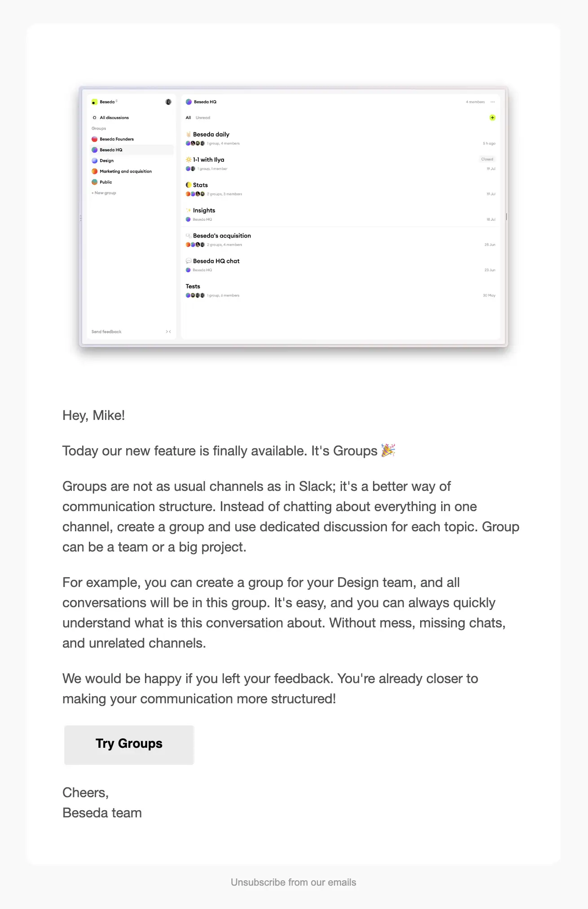
Task: Click the Try Groups button
Action: (x=129, y=744)
